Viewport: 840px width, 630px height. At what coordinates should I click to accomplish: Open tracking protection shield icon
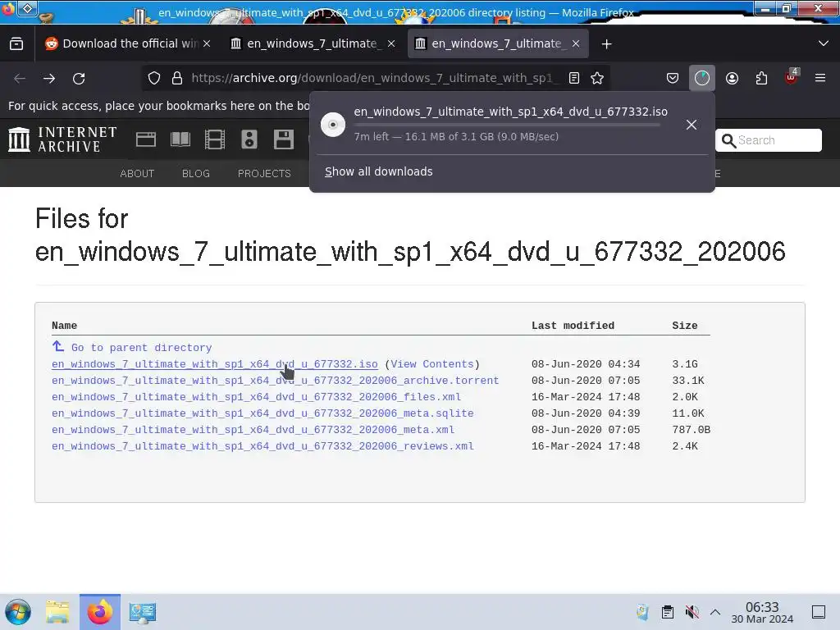[x=154, y=78]
